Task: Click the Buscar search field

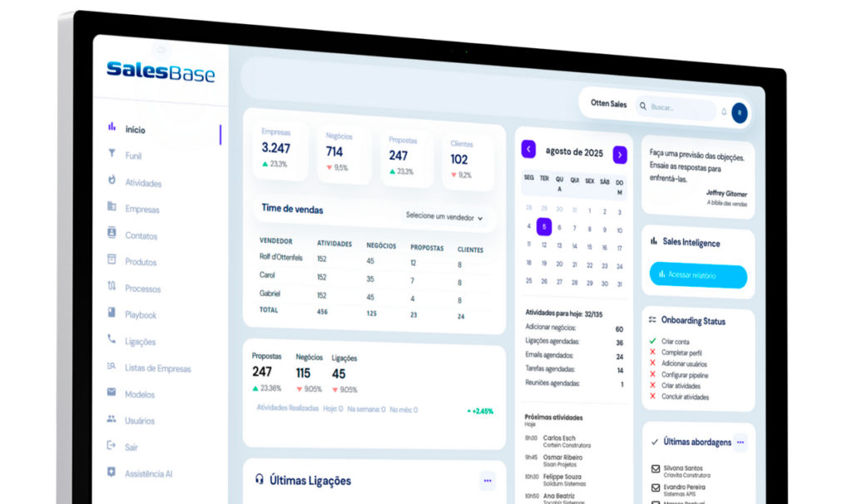Action: coord(678,107)
